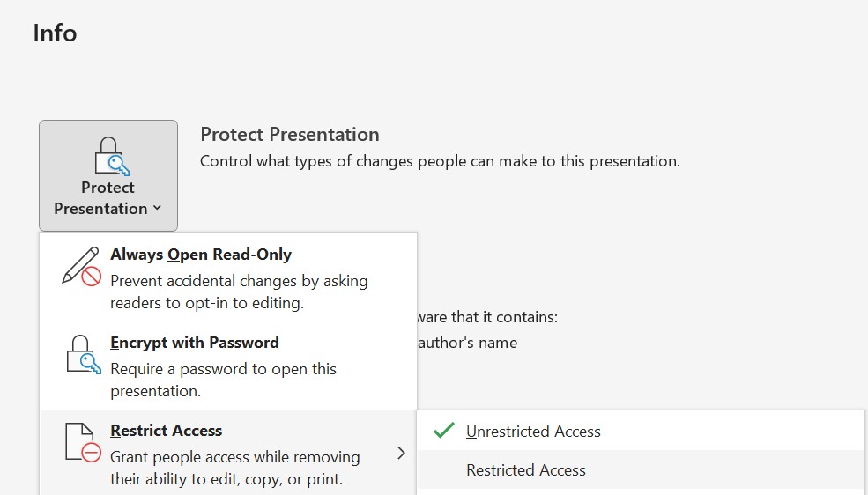Click the Info page heading

[x=55, y=33]
